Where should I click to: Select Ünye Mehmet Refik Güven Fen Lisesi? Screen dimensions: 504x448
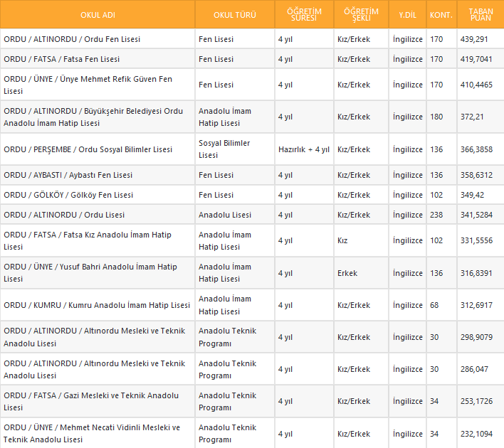88,85
